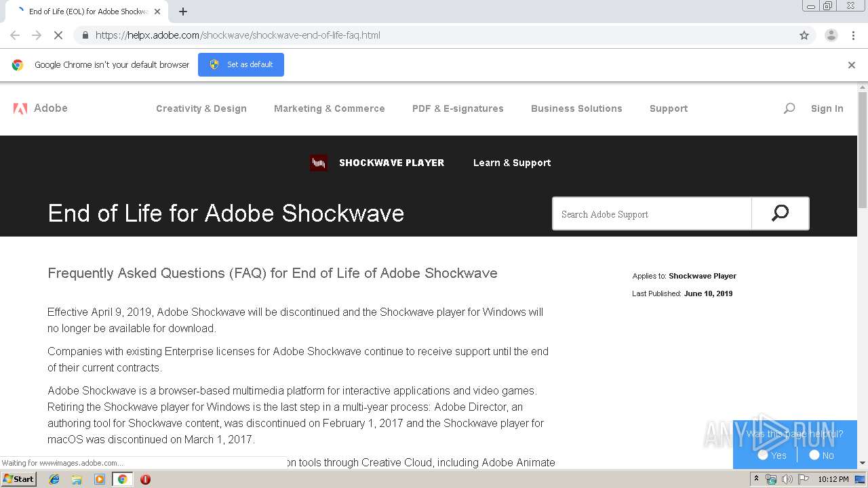The image size is (868, 488).
Task: Open PDF & E-signatures menu
Action: 458,108
